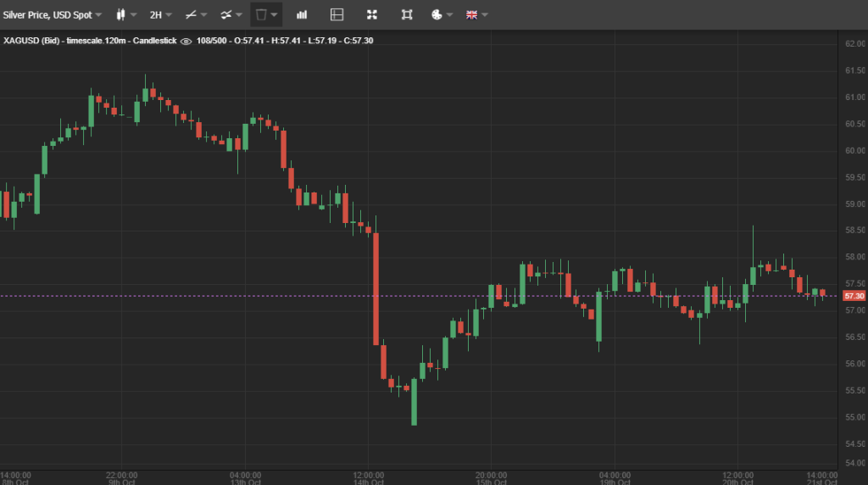Open the 2H timeframe dropdown

(x=160, y=15)
